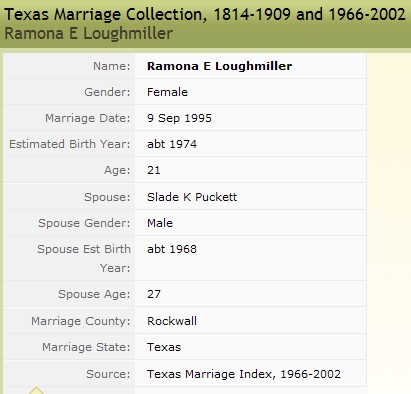Click the yellow triangle icon at bottom left
The height and width of the screenshot is (394, 411).
tap(37, 390)
